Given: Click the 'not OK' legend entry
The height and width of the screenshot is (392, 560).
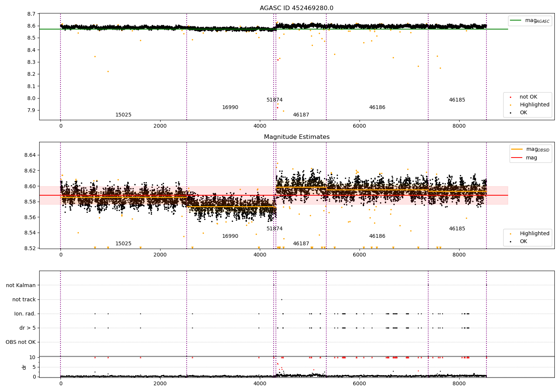Looking at the screenshot, I should tap(528, 97).
